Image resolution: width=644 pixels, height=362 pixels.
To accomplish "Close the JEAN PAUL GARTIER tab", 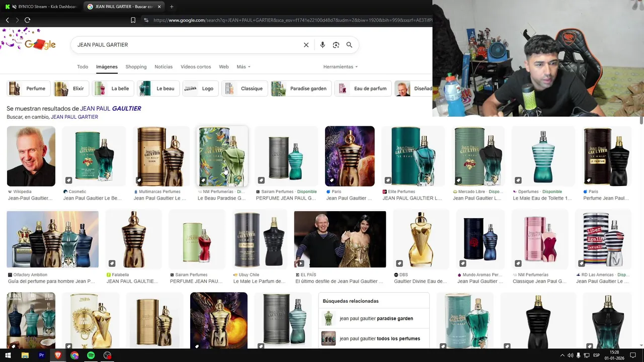I will (159, 7).
